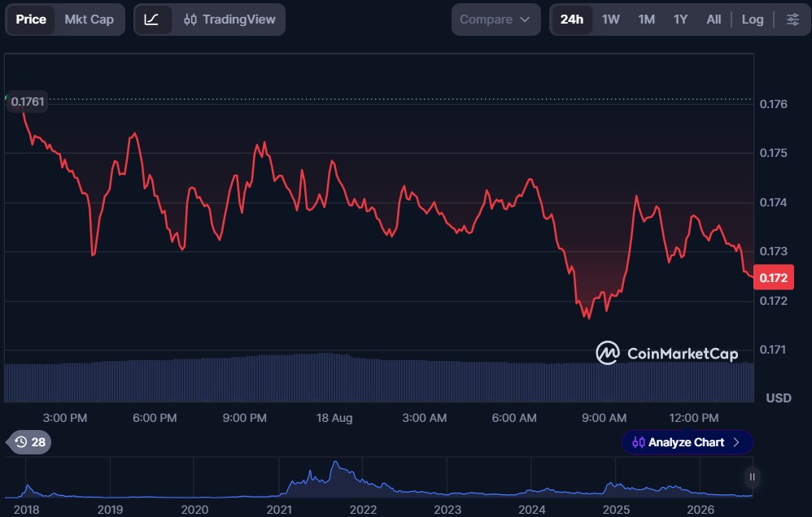
Task: Click the 6:00 PM time axis label
Action: 155,418
